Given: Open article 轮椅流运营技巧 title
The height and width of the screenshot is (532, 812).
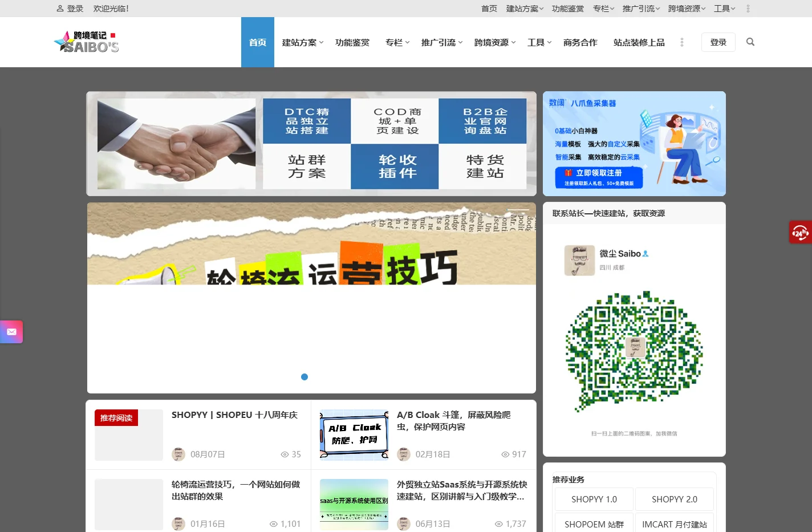Looking at the screenshot, I should [x=236, y=490].
